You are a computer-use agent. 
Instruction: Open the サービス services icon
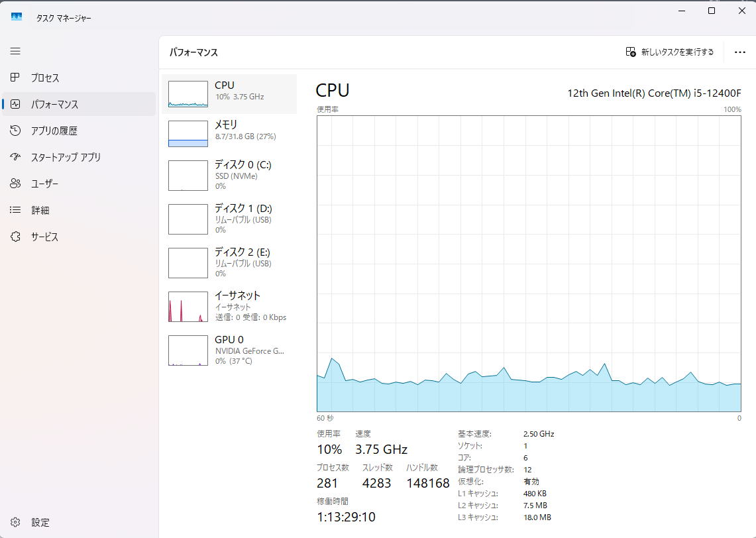click(15, 237)
